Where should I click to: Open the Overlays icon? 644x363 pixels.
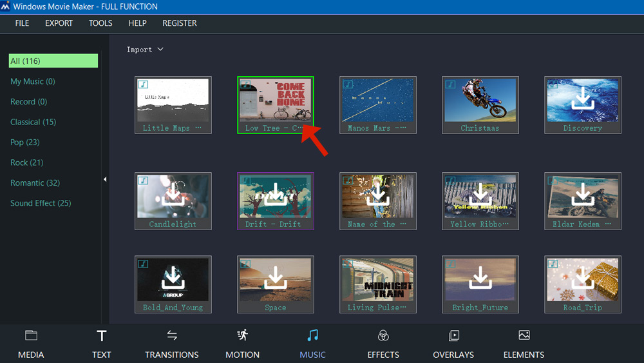(x=453, y=335)
